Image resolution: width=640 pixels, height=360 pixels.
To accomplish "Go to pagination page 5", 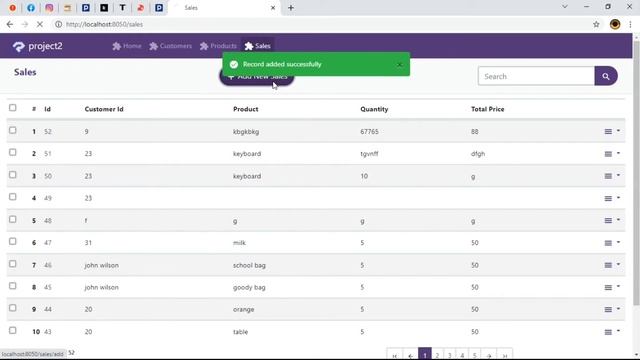I will click(x=475, y=355).
